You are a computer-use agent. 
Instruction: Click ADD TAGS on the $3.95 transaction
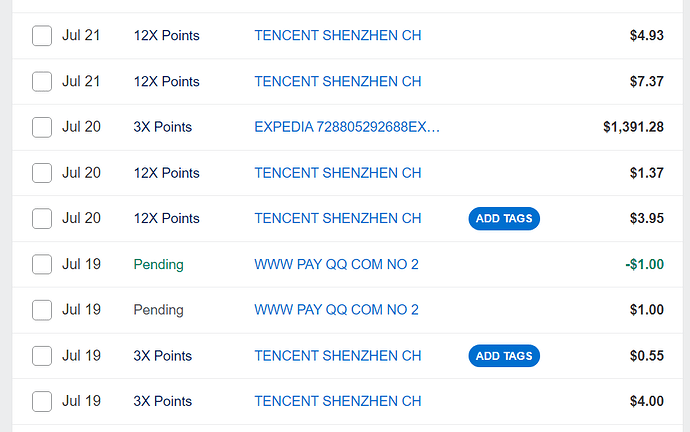504,219
